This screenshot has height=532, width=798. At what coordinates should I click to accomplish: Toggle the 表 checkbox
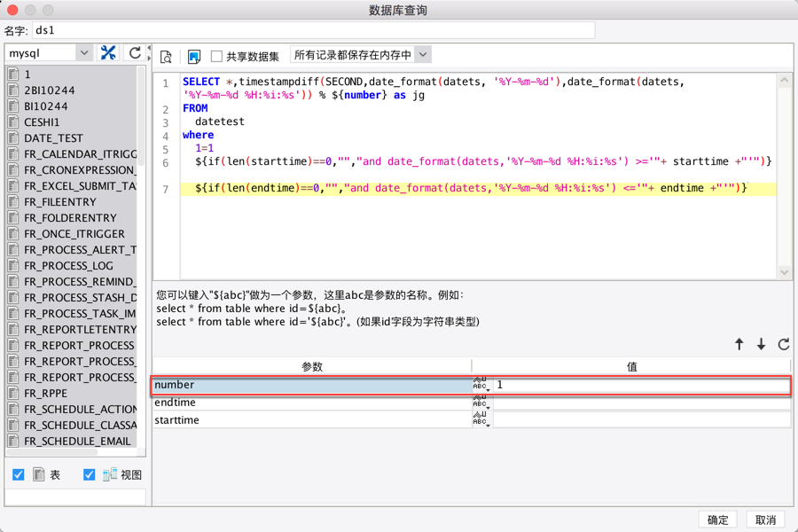click(19, 474)
